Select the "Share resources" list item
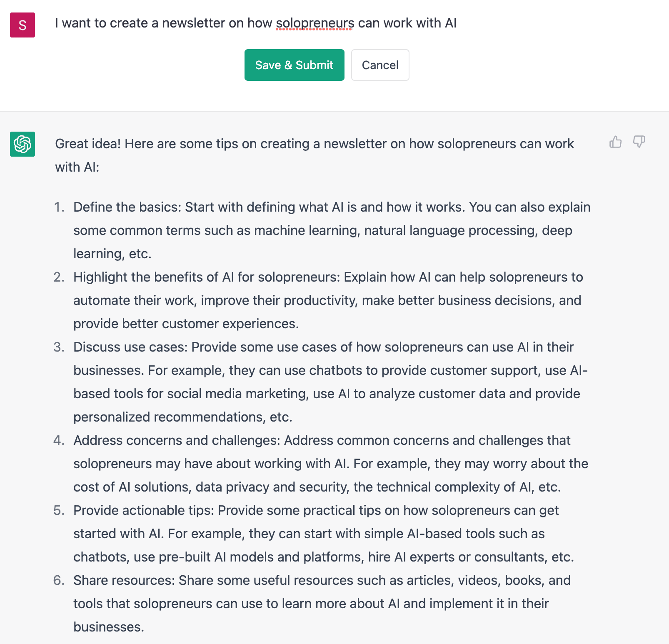The image size is (669, 644). (x=322, y=604)
